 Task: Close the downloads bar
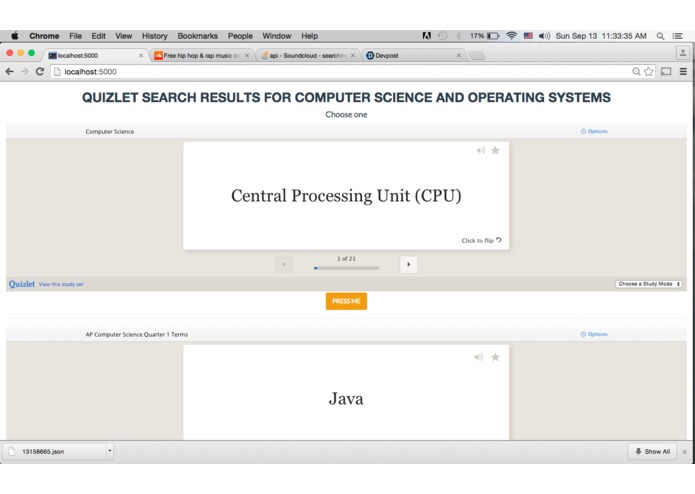point(685,452)
